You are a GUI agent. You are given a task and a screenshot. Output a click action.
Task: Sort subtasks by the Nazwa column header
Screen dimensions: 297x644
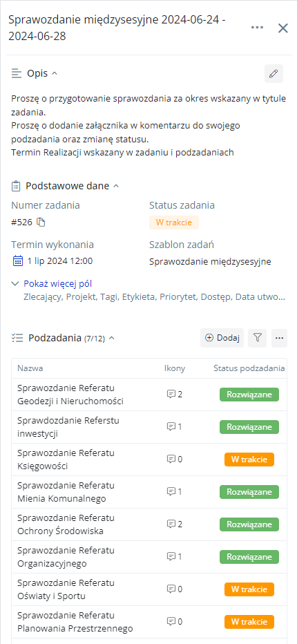tap(30, 368)
